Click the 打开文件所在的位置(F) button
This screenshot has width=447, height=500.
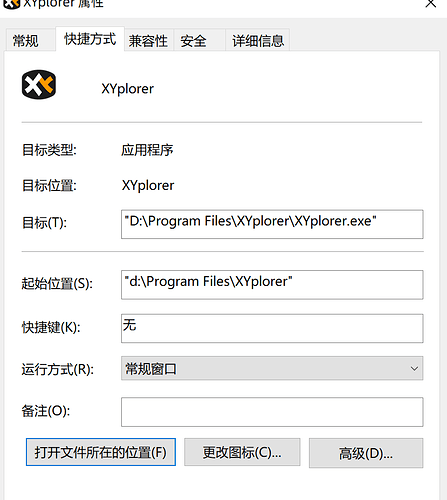click(x=101, y=452)
